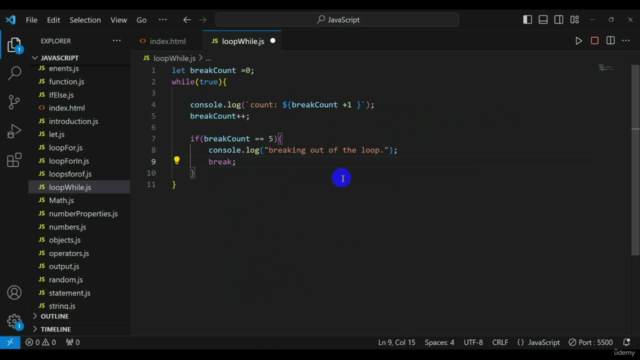Open editor More Actions ellipsis

[626, 41]
